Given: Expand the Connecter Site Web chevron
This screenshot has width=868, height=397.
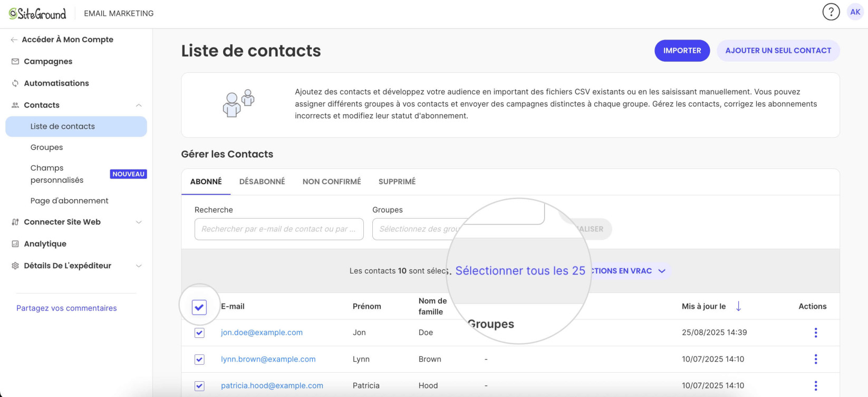Looking at the screenshot, I should coord(139,222).
